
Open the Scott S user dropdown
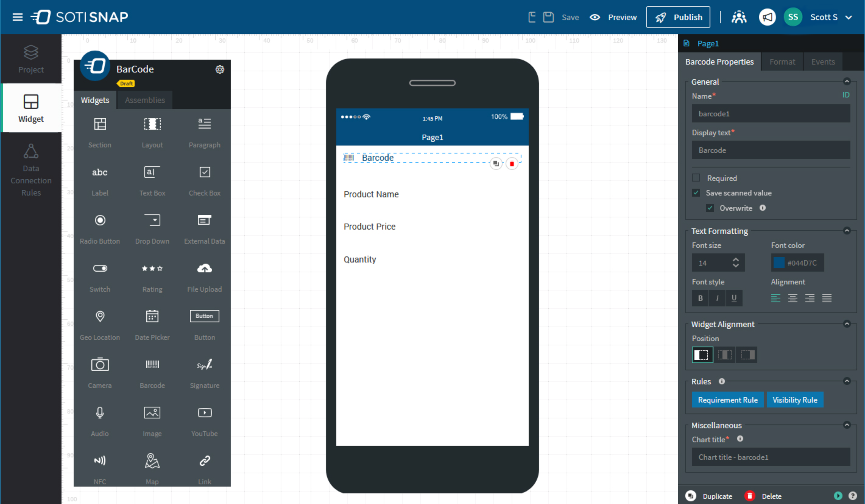tap(831, 17)
